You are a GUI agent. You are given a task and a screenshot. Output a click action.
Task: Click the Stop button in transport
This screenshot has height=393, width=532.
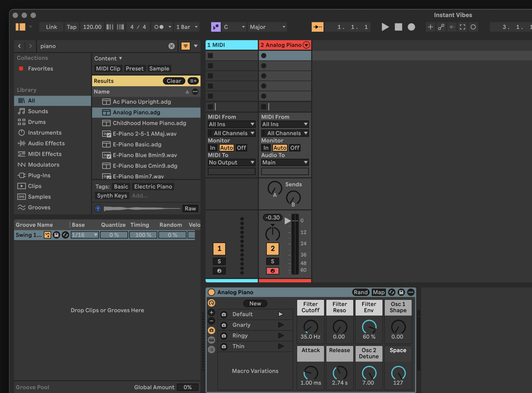pyautogui.click(x=398, y=27)
